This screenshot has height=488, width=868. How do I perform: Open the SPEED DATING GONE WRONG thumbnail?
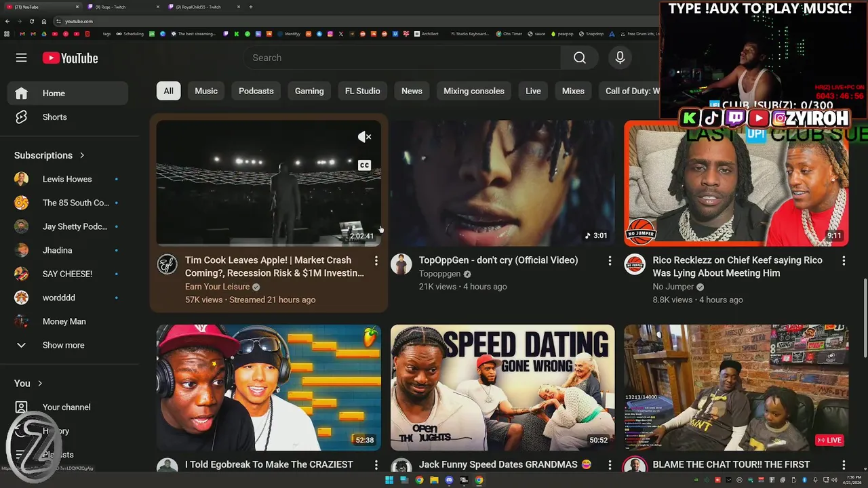tap(502, 388)
